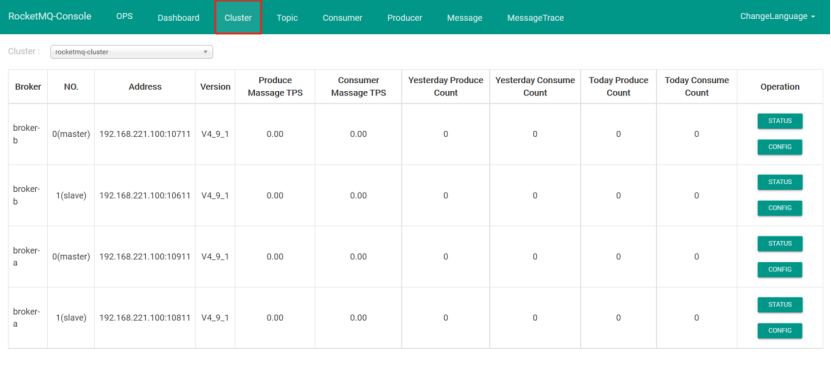Click STATUS for broker-b slave

[x=780, y=182]
